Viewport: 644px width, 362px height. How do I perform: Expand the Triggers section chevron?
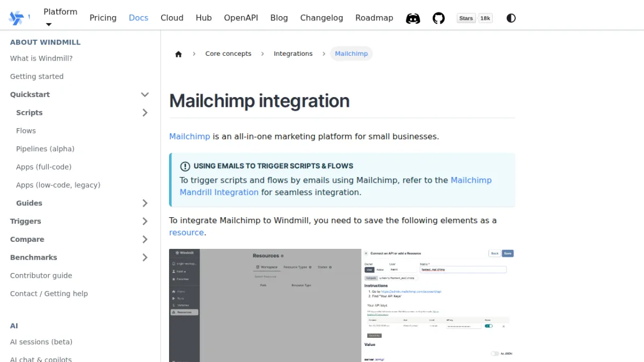(x=145, y=221)
